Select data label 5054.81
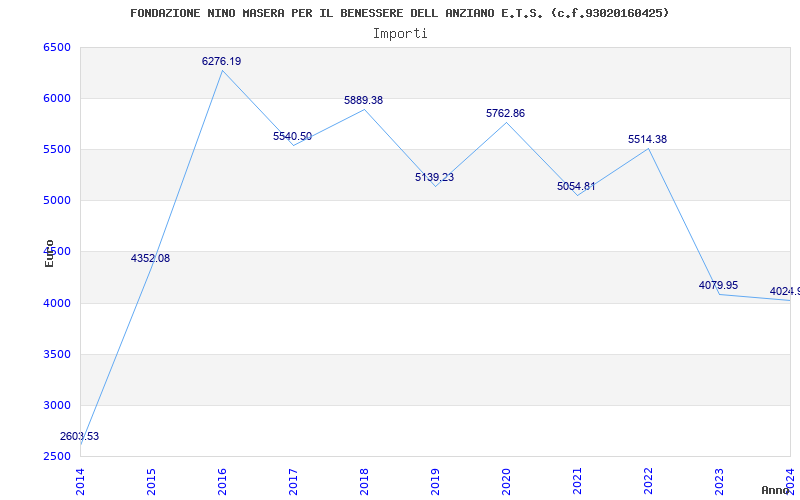 576,186
